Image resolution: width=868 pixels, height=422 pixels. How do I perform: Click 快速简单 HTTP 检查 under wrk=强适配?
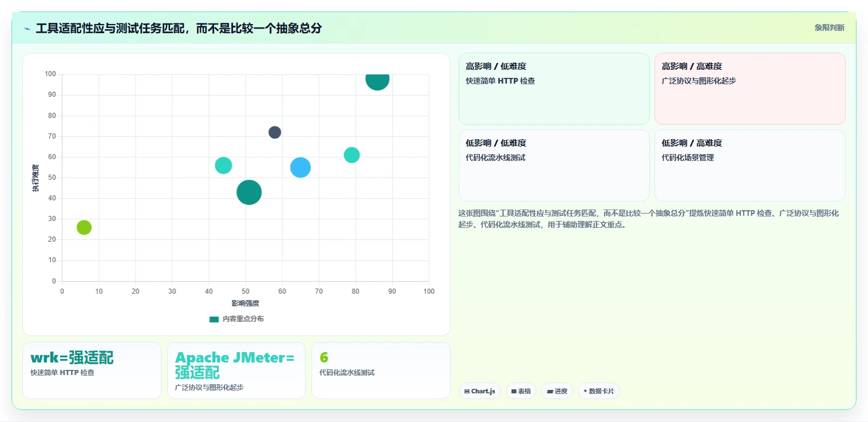click(x=62, y=373)
